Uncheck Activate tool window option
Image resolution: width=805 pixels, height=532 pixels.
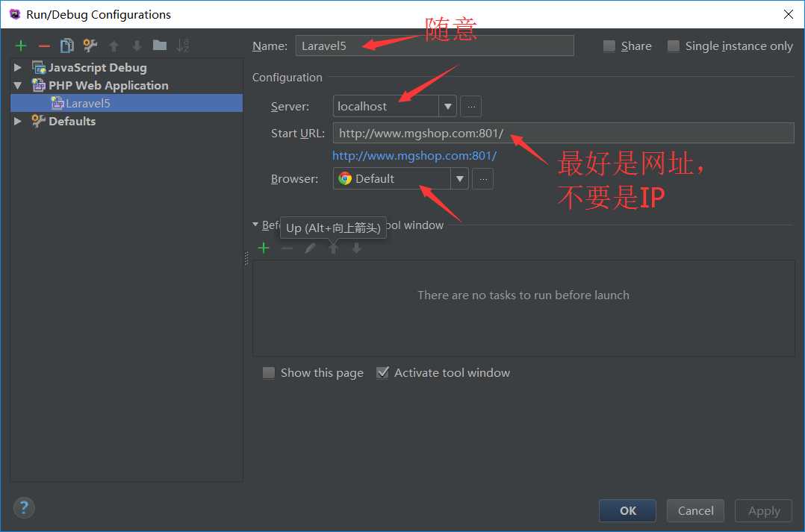click(382, 373)
